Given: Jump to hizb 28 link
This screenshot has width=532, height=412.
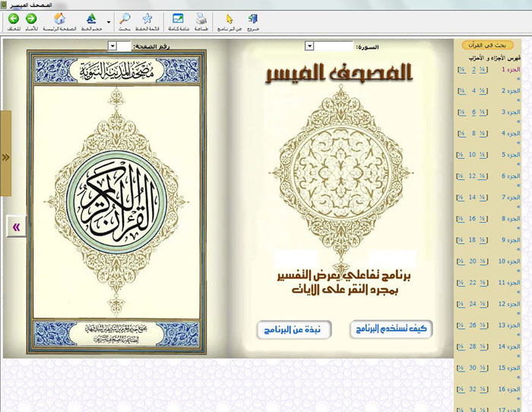Looking at the screenshot, I should (472, 347).
